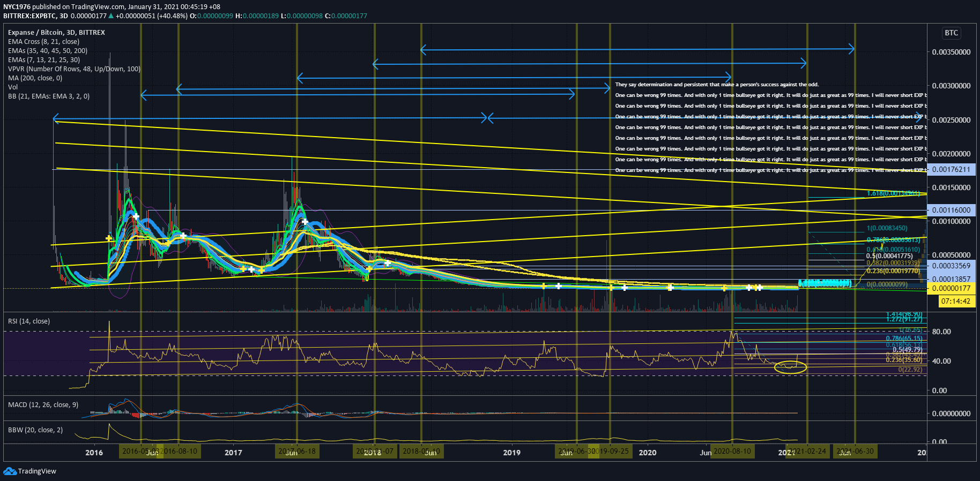The image size is (980, 481).
Task: Click the 0.00013857 price label
Action: [x=951, y=279]
